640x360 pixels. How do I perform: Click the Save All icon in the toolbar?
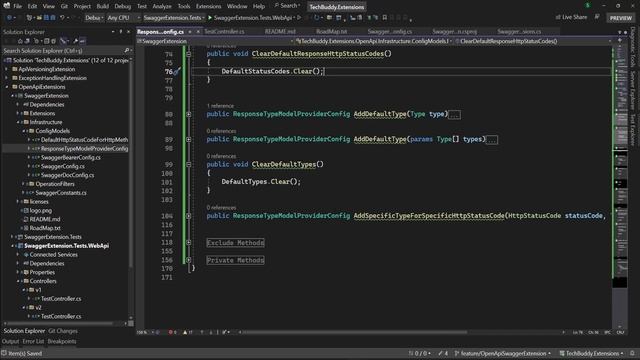click(53, 18)
